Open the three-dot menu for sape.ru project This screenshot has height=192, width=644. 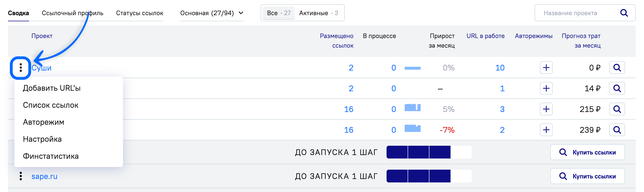tap(21, 176)
